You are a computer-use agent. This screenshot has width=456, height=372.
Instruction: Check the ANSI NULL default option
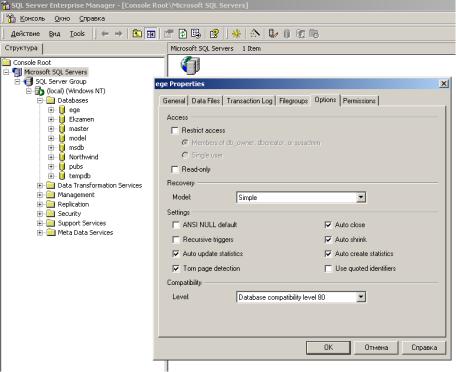point(176,225)
